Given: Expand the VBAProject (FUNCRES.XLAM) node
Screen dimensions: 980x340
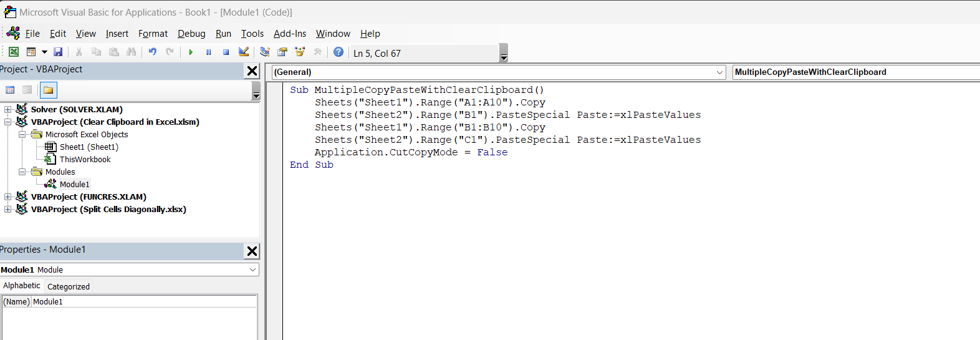Looking at the screenshot, I should 7,197.
